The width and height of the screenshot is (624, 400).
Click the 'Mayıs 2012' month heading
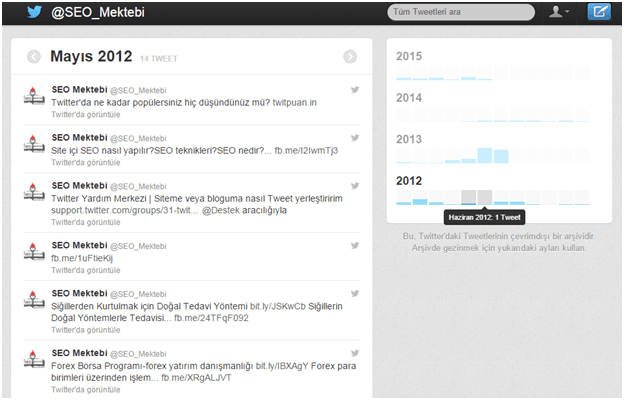(91, 57)
